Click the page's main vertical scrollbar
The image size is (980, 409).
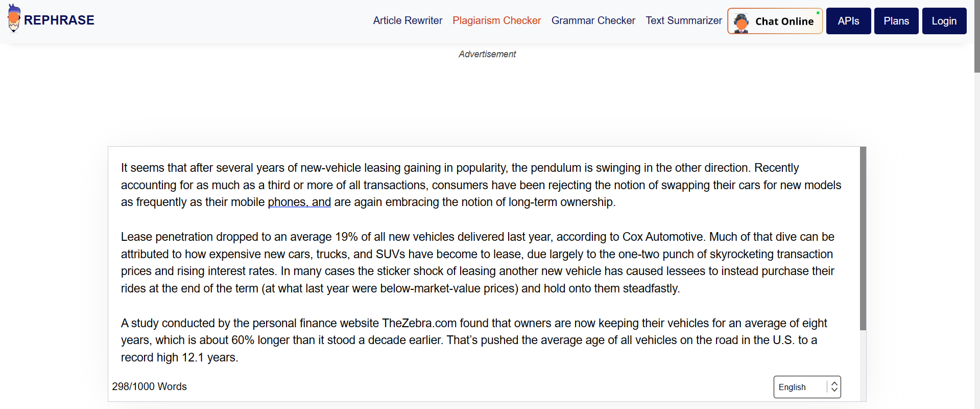coord(977,36)
